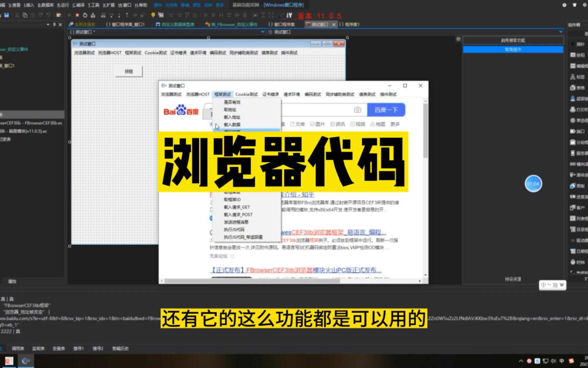This screenshot has height=368, width=588.
Task: Select the 分组框 group box component
Action: coord(579,142)
